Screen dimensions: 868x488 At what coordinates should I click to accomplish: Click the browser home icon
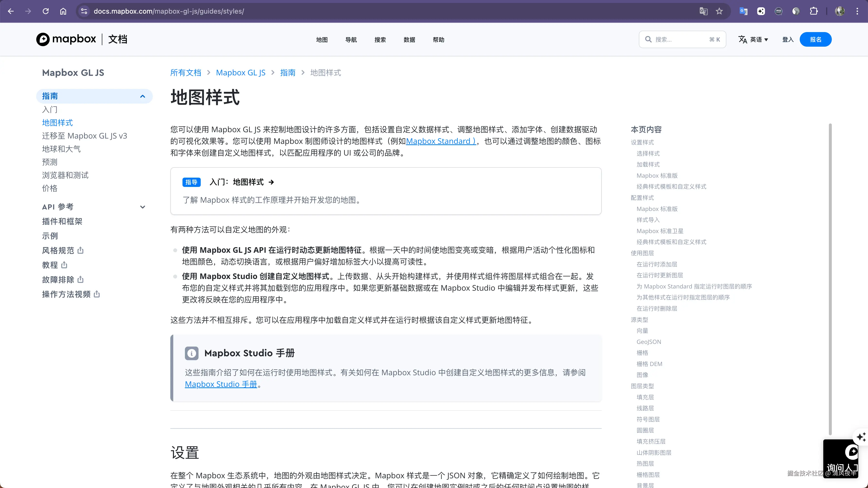point(63,11)
